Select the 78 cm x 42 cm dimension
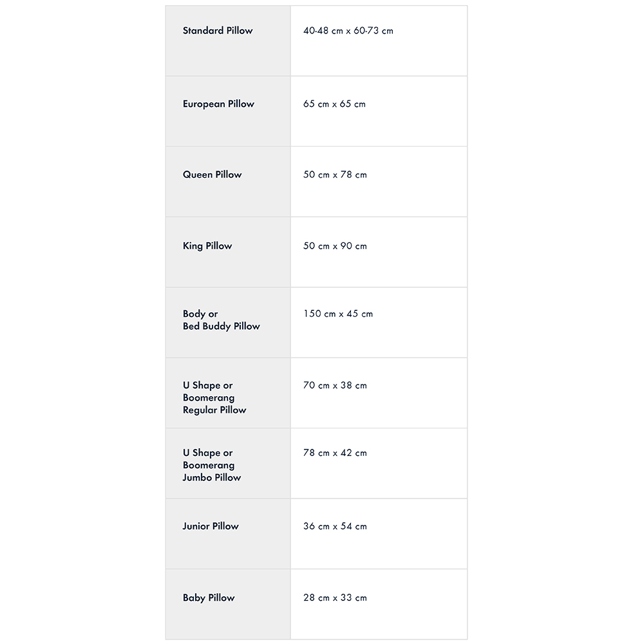 (335, 453)
